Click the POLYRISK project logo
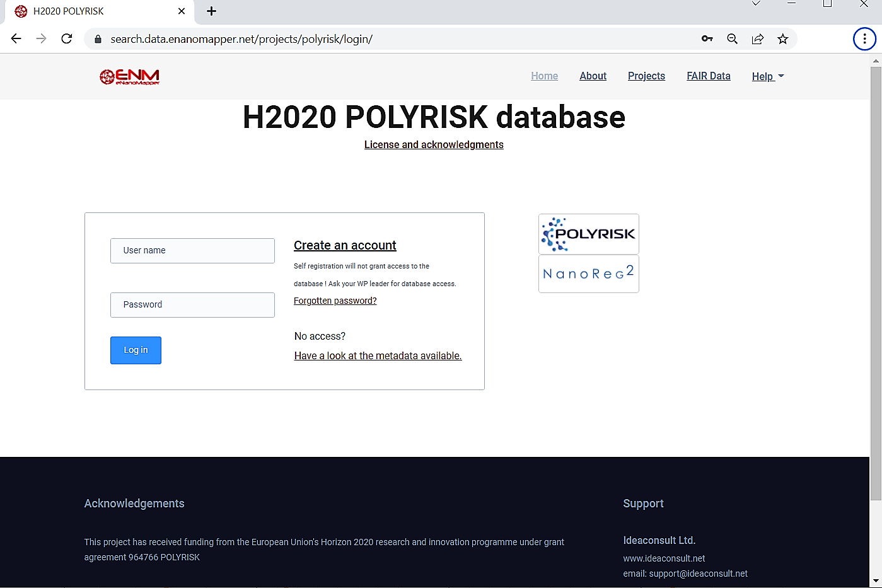The height and width of the screenshot is (588, 882). tap(589, 234)
